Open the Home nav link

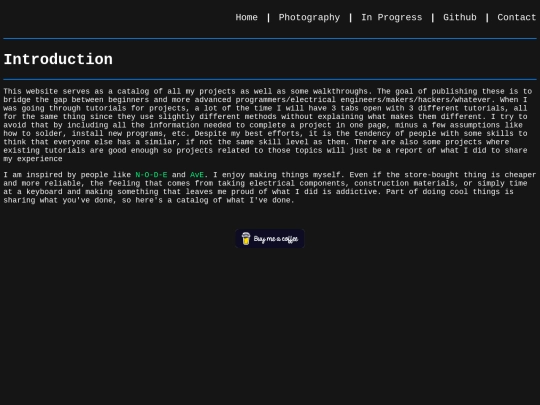246,17
